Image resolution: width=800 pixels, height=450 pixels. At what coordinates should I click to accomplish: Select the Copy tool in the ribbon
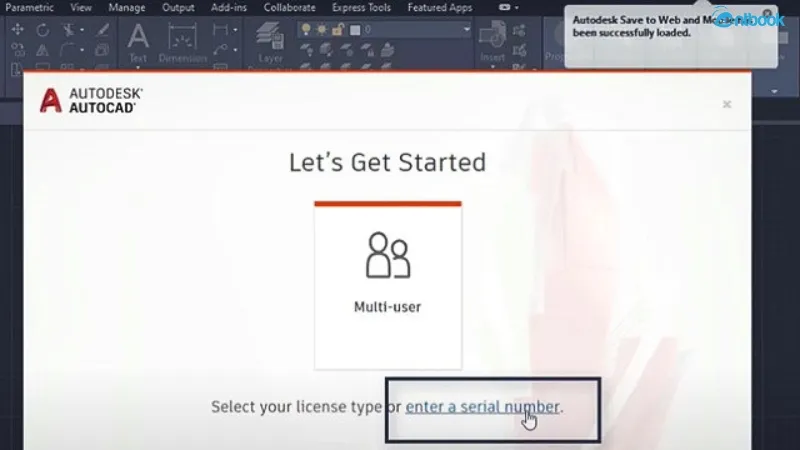17,49
